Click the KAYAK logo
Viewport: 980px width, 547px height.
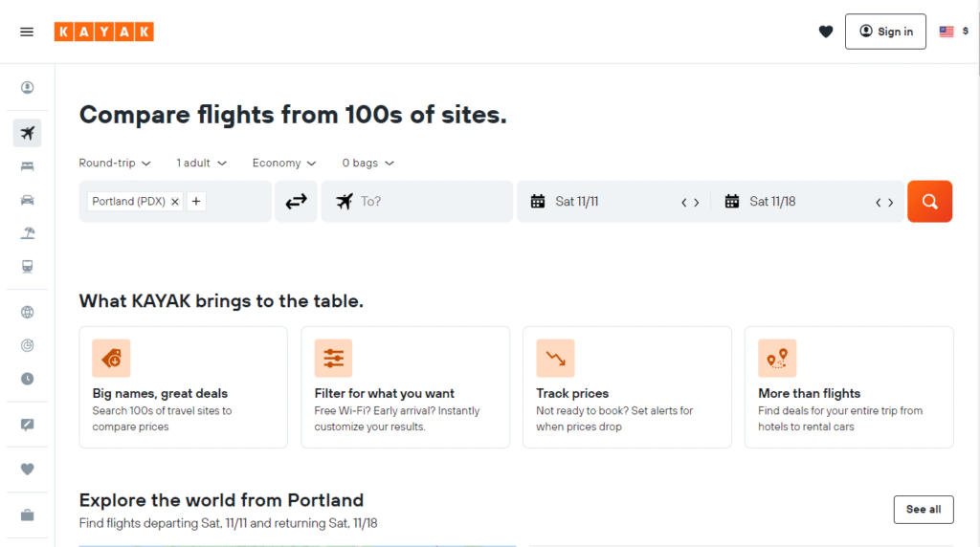104,32
